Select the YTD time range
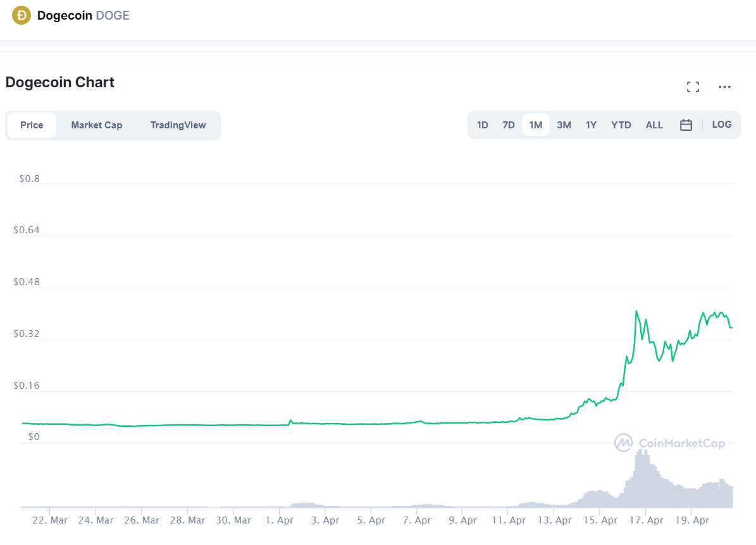 tap(621, 125)
